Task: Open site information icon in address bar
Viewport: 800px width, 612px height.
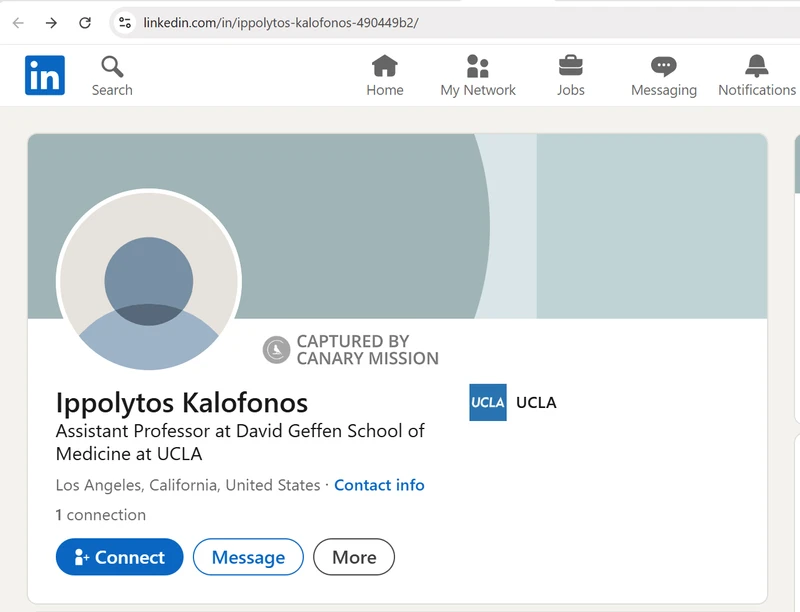Action: [x=124, y=22]
